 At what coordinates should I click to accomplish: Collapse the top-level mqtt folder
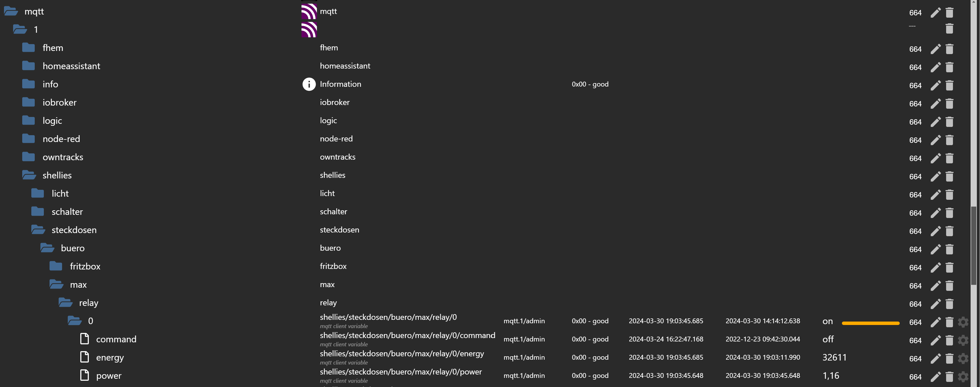(11, 11)
